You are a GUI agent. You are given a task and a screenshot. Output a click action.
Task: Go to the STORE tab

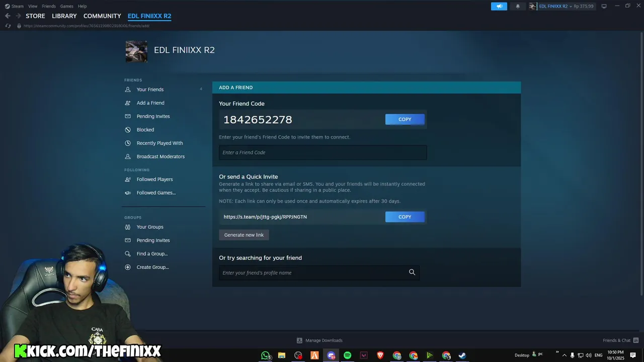(x=35, y=16)
